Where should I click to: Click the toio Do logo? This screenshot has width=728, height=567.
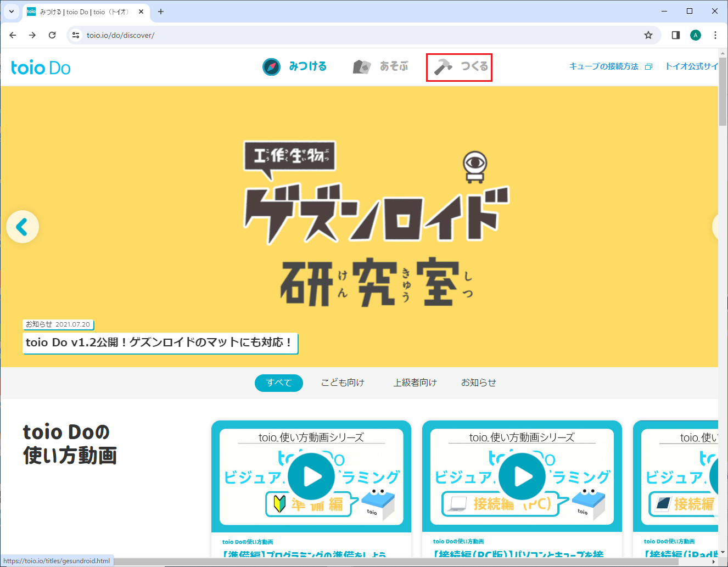41,67
